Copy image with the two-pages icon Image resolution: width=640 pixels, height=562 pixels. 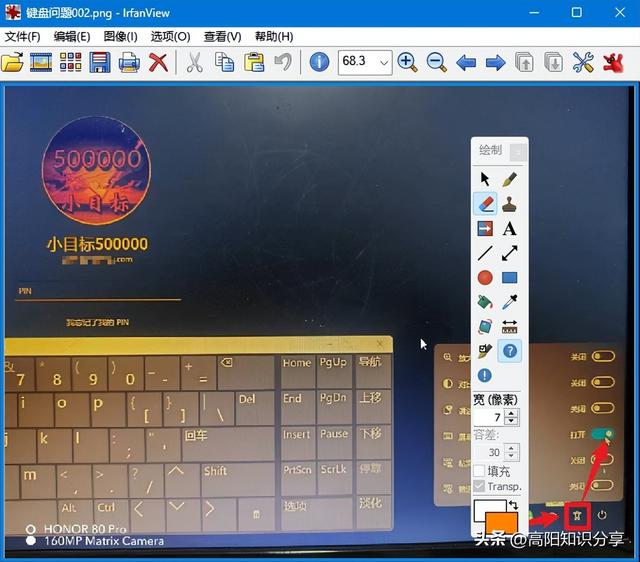coord(224,62)
